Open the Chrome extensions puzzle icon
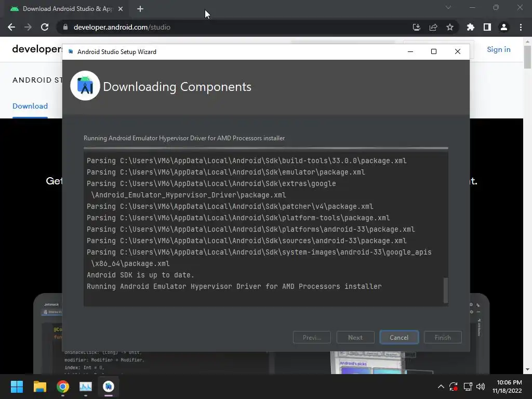 [471, 27]
